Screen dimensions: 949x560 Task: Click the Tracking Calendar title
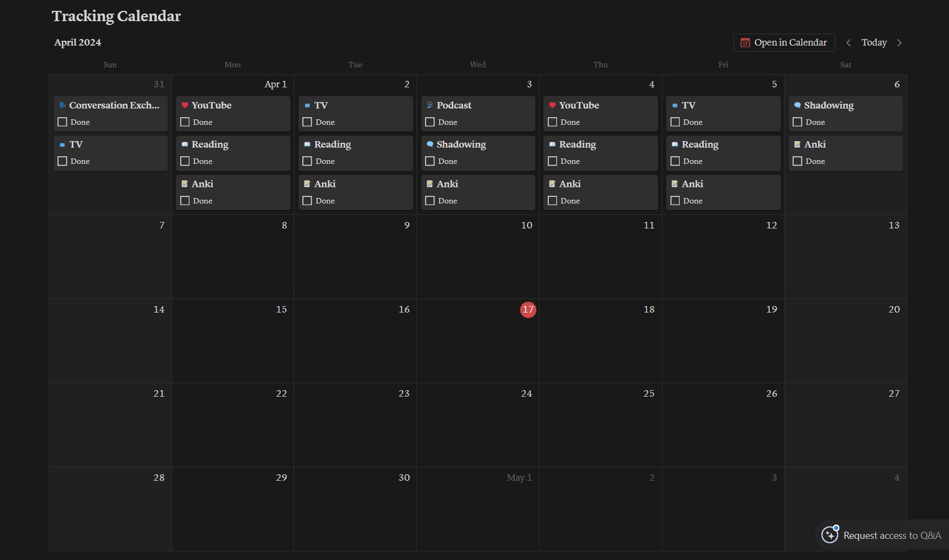(116, 16)
